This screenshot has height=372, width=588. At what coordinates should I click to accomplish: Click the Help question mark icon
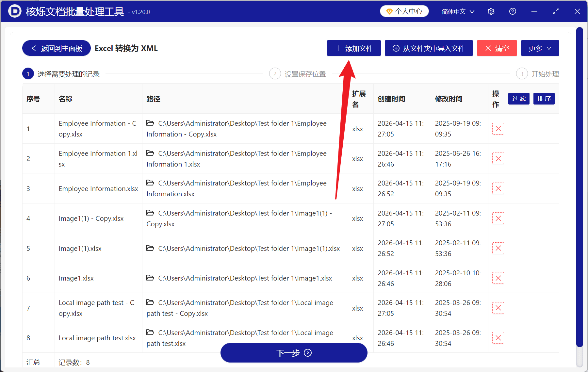tap(512, 11)
